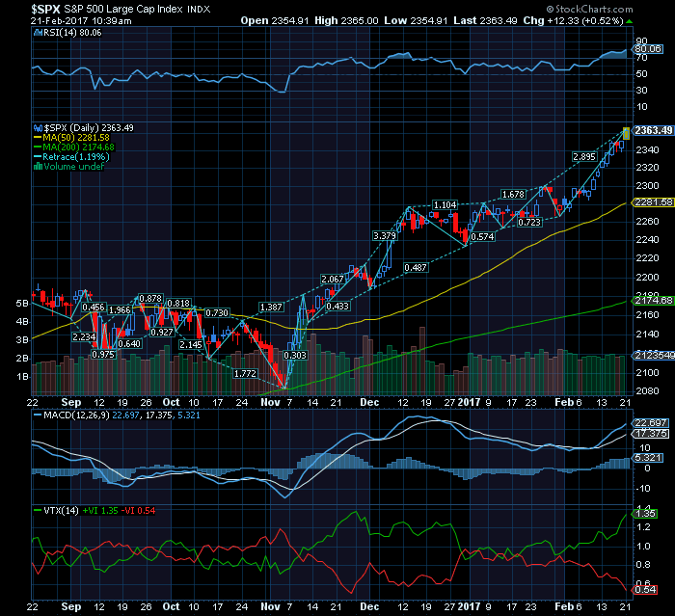The image size is (675, 616).
Task: Click the 0.878 retracement label
Action: click(150, 298)
